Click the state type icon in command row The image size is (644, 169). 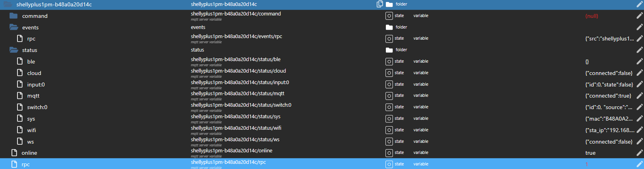point(389,16)
